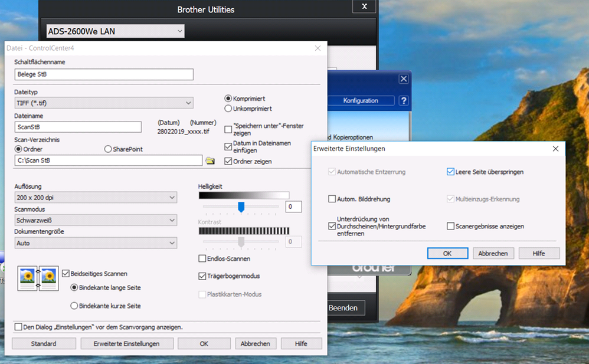
Task: Close the Brother Utilities window
Action: click(364, 6)
